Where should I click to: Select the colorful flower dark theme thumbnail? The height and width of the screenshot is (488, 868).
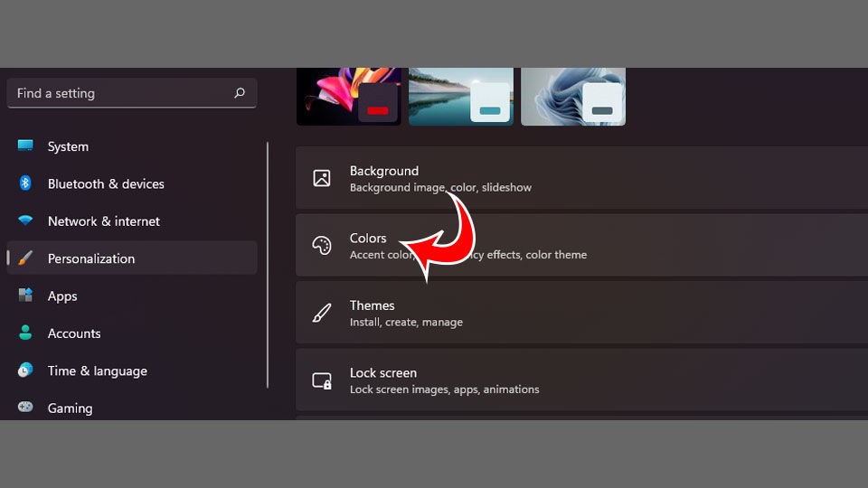click(349, 97)
